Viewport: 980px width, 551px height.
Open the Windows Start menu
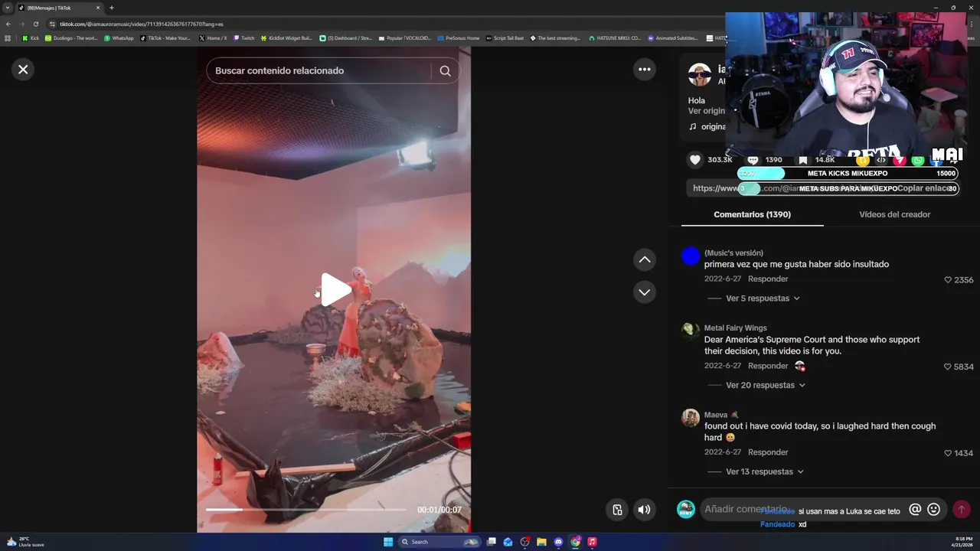click(388, 542)
